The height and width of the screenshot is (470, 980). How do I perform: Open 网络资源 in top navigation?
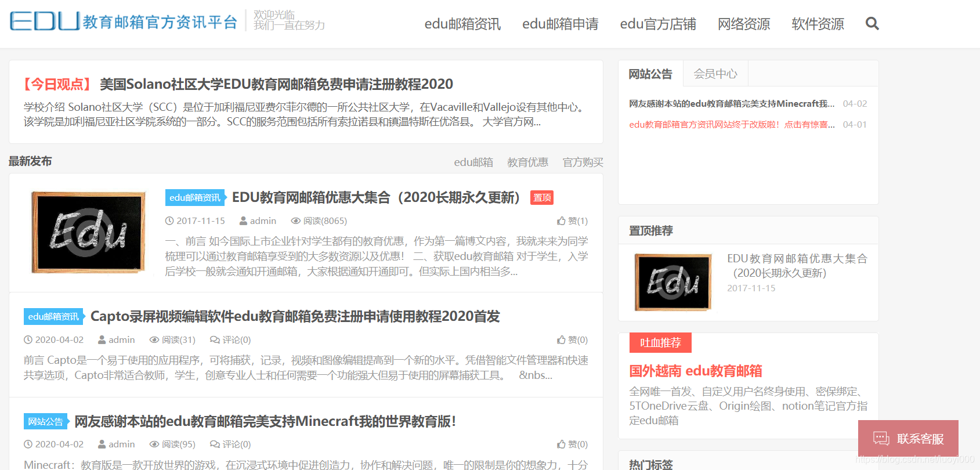744,24
